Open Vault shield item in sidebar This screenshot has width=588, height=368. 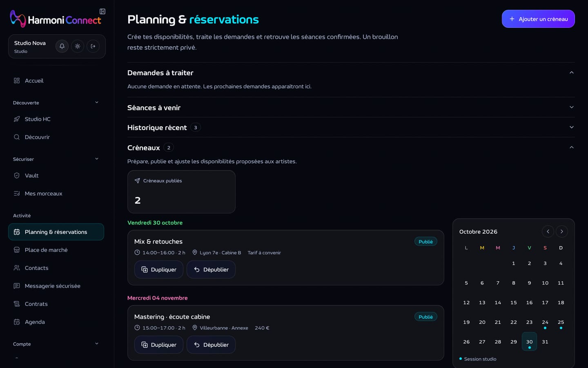click(56, 175)
